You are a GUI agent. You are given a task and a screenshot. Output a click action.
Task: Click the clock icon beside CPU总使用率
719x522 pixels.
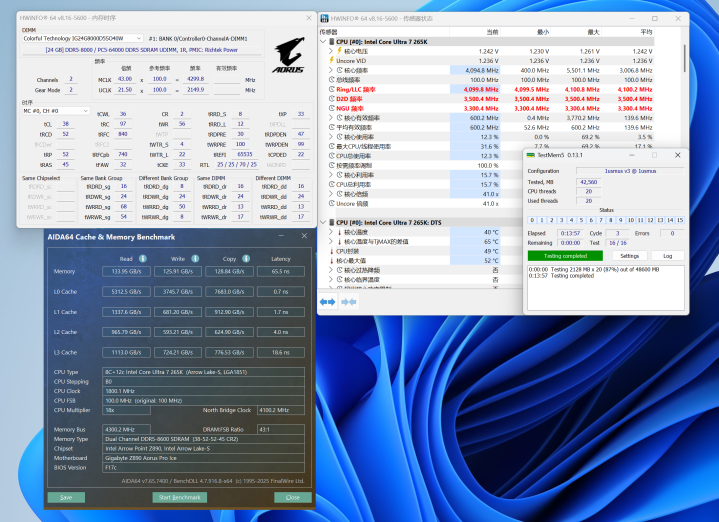coord(332,156)
